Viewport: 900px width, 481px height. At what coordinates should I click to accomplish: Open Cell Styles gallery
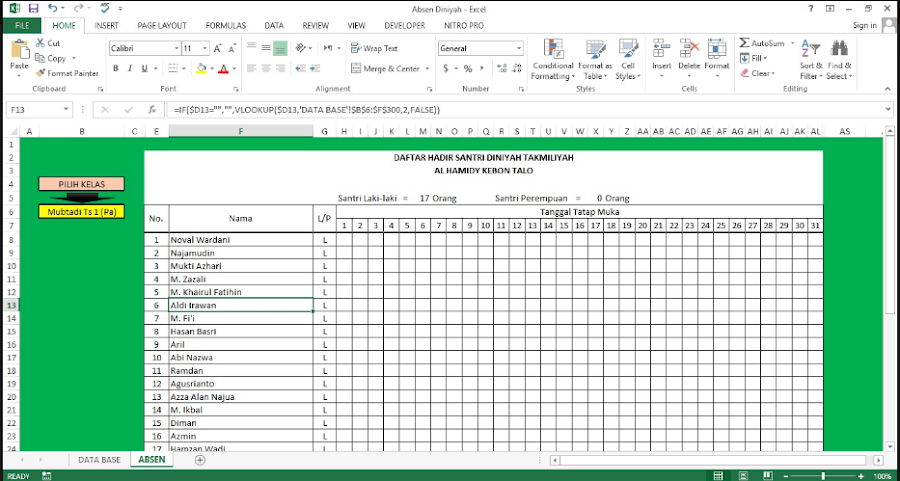(x=628, y=60)
